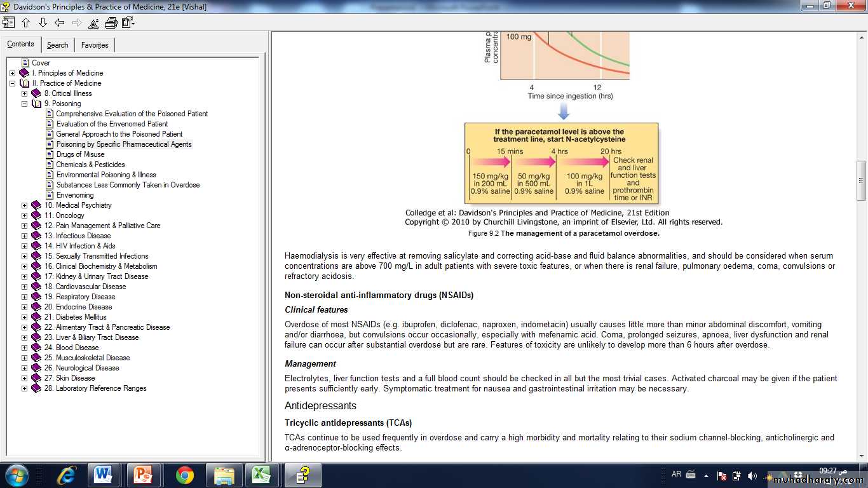Open Chemicals & Pesticides topic
This screenshot has width=868, height=488.
coord(90,165)
